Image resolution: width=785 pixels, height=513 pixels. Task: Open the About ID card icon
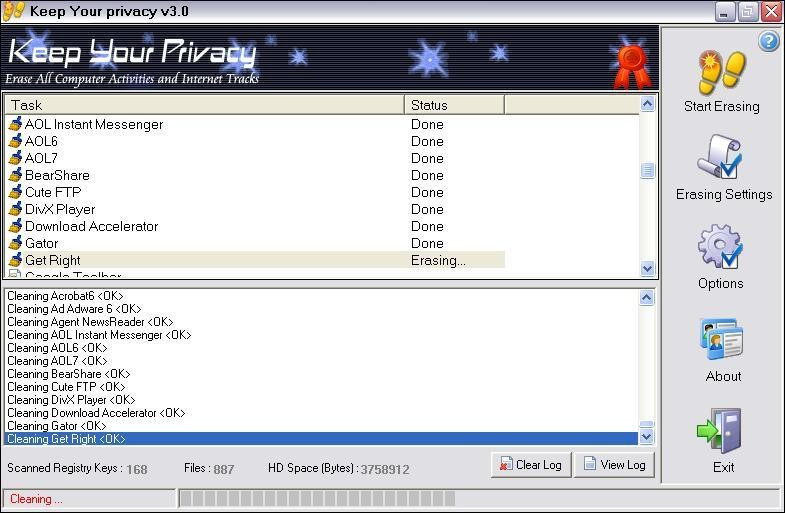coord(721,339)
